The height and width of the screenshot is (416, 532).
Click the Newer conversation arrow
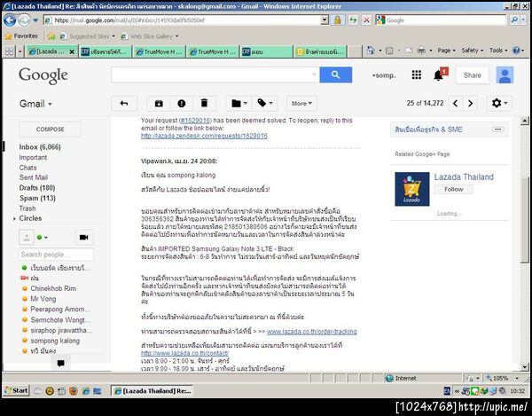point(456,104)
